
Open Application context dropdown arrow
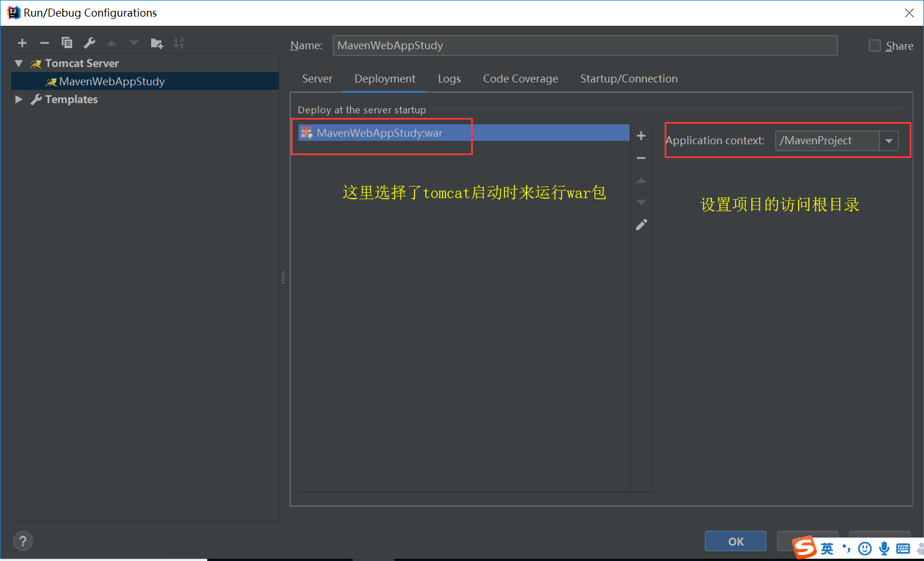tap(889, 141)
